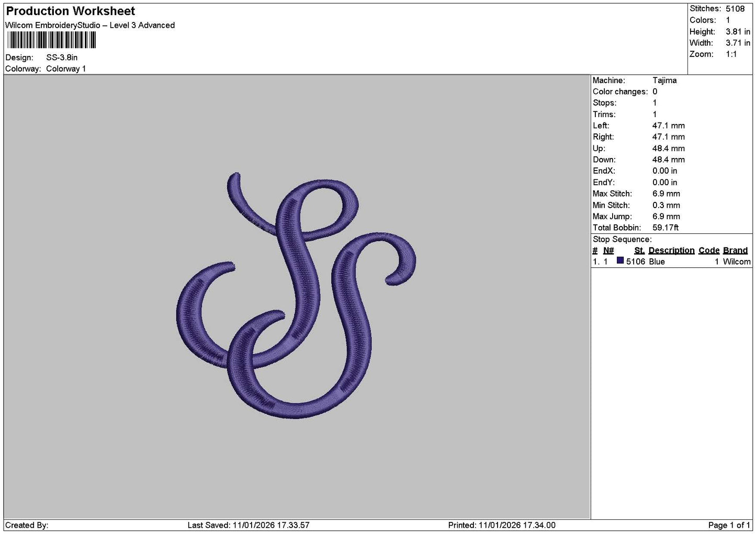
Task: Click the 'Max Jump:' label
Action: (x=612, y=217)
